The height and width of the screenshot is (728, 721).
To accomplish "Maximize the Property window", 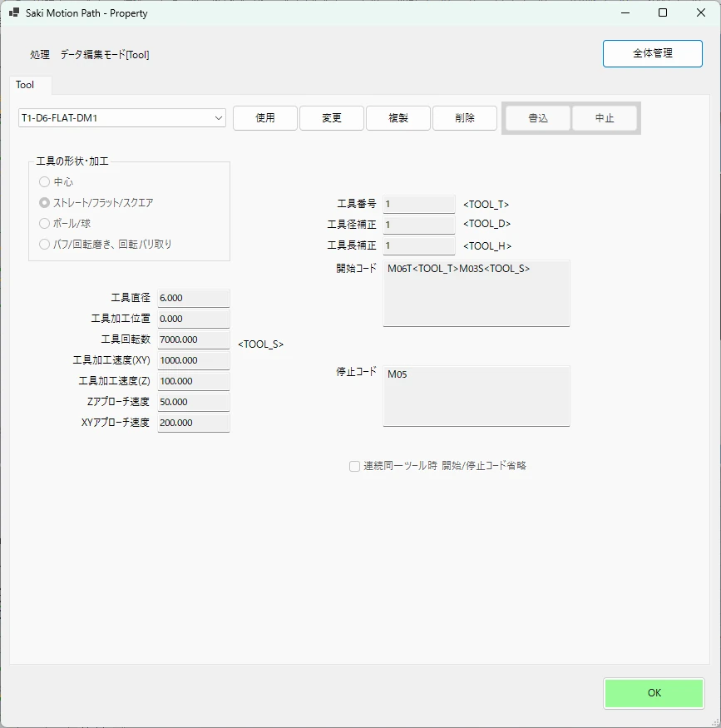I will (663, 12).
